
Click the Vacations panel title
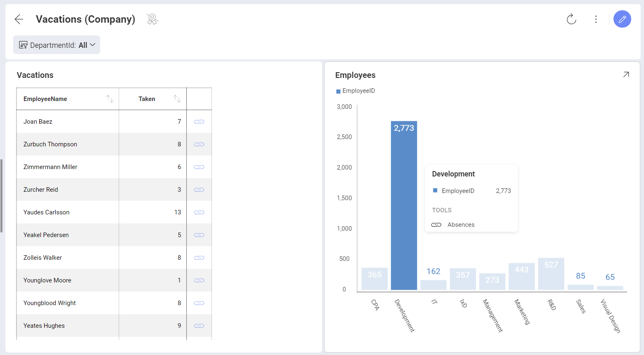[35, 75]
